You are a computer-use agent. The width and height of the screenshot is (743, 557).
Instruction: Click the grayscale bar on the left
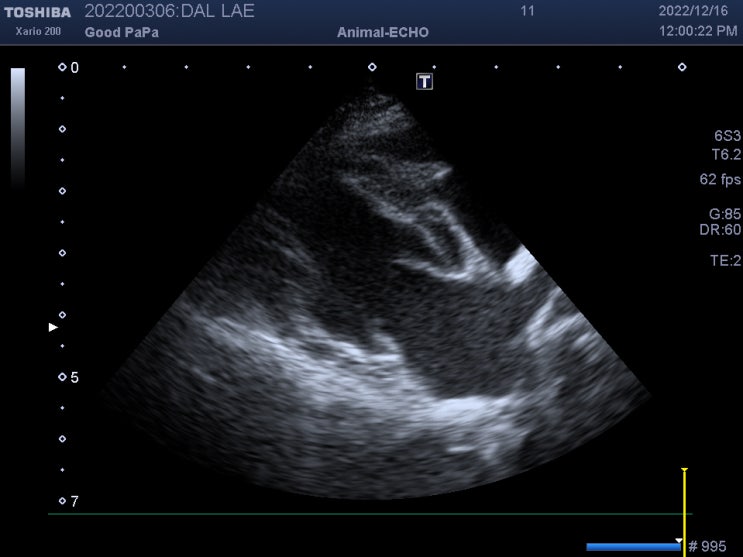coord(18,128)
